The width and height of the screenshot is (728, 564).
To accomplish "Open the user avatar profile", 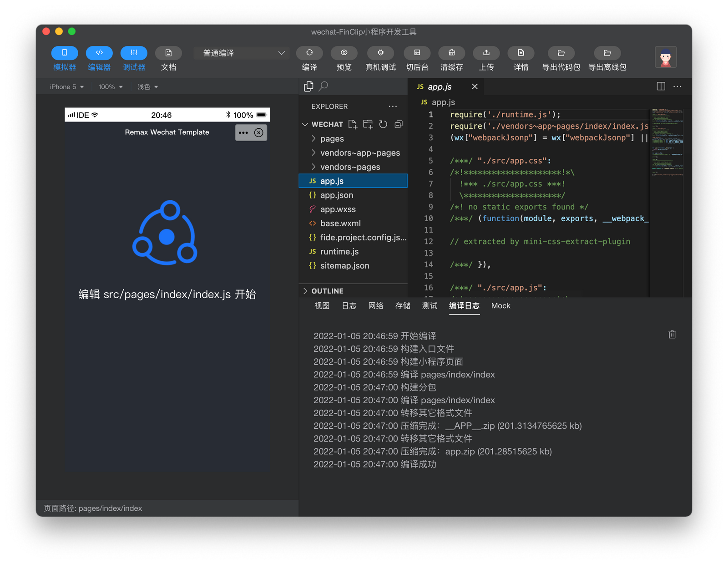I will pyautogui.click(x=666, y=57).
